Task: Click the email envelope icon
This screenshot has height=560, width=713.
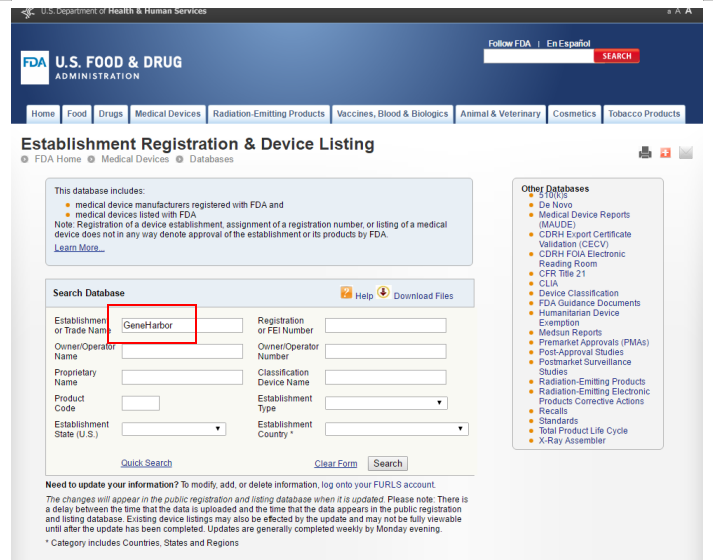Action: 685,152
